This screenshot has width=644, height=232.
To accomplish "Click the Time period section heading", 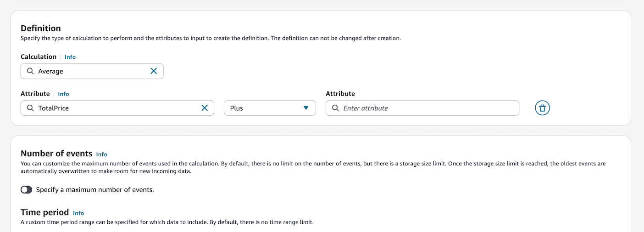I will point(44,212).
